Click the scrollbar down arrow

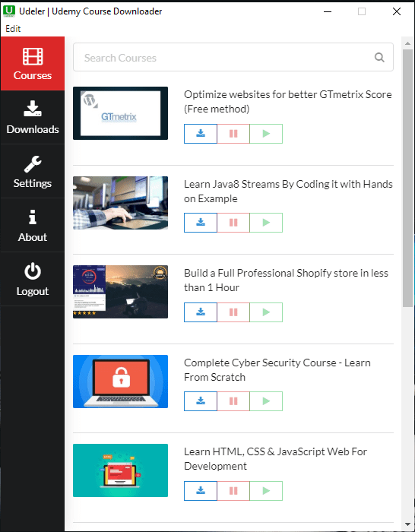[407, 524]
